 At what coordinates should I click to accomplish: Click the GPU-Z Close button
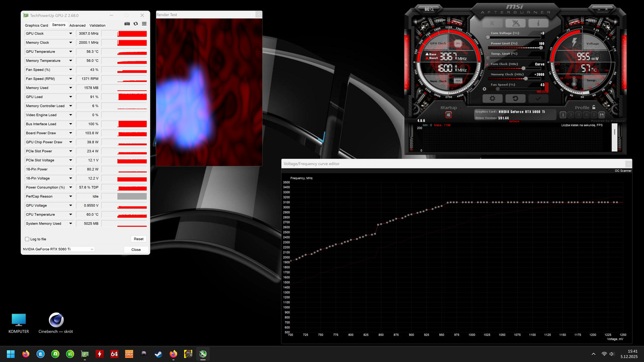136,249
